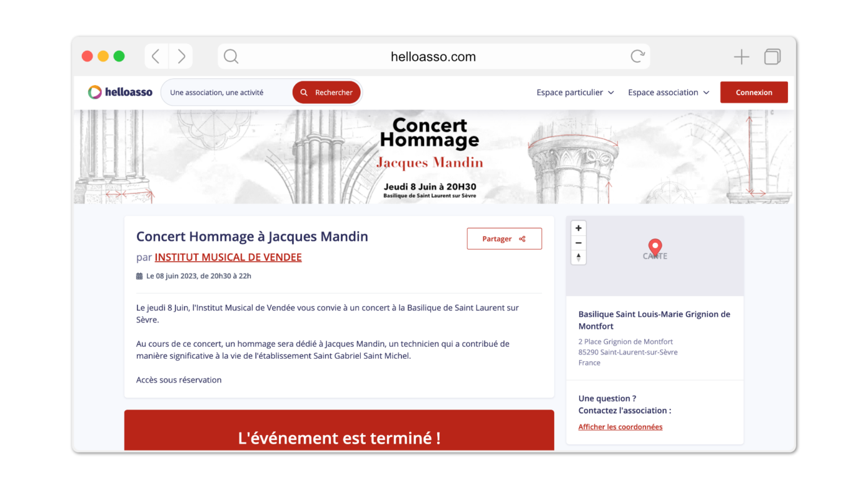Click venue name Basilique Saint Louis-Marie Grignion
Screen dimensions: 868x489
(x=654, y=320)
